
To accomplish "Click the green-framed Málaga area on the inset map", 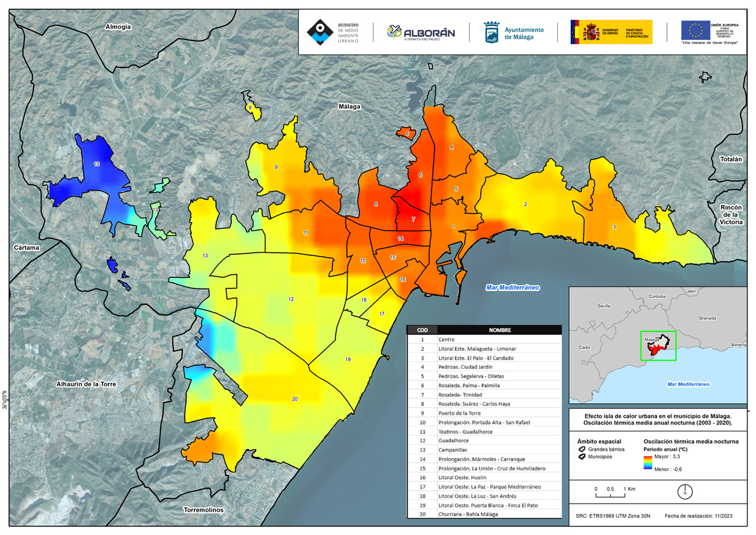I will point(658,345).
